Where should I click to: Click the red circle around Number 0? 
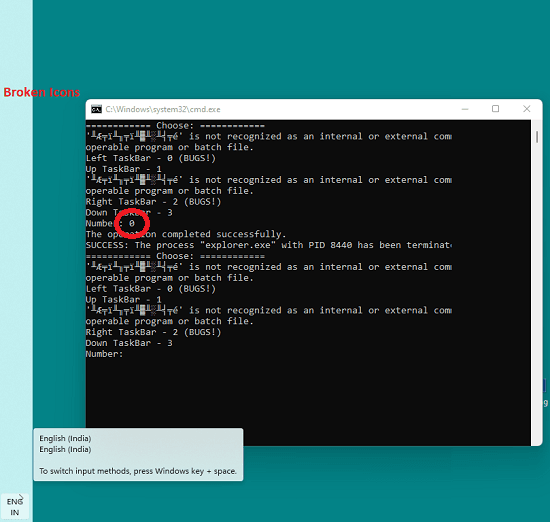tap(132, 223)
